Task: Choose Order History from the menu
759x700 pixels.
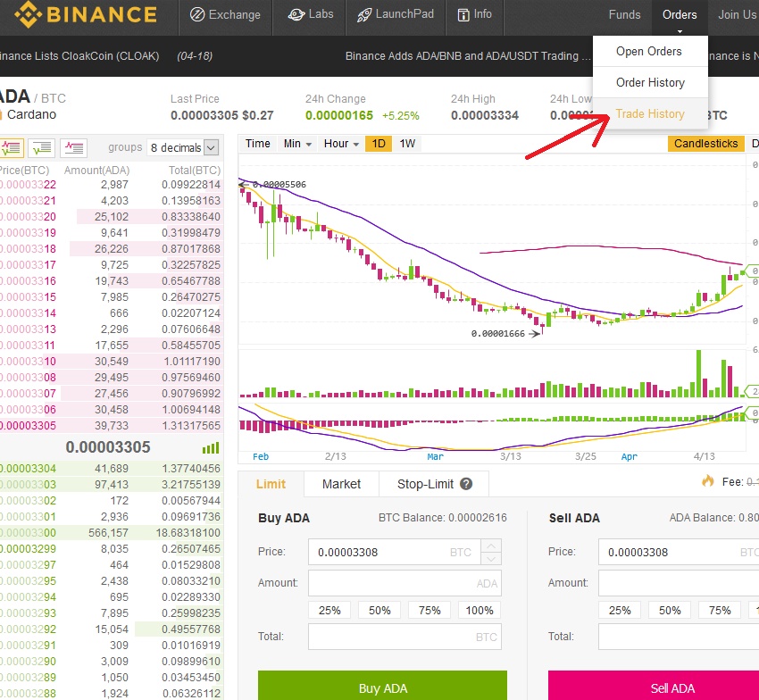Action: (650, 83)
